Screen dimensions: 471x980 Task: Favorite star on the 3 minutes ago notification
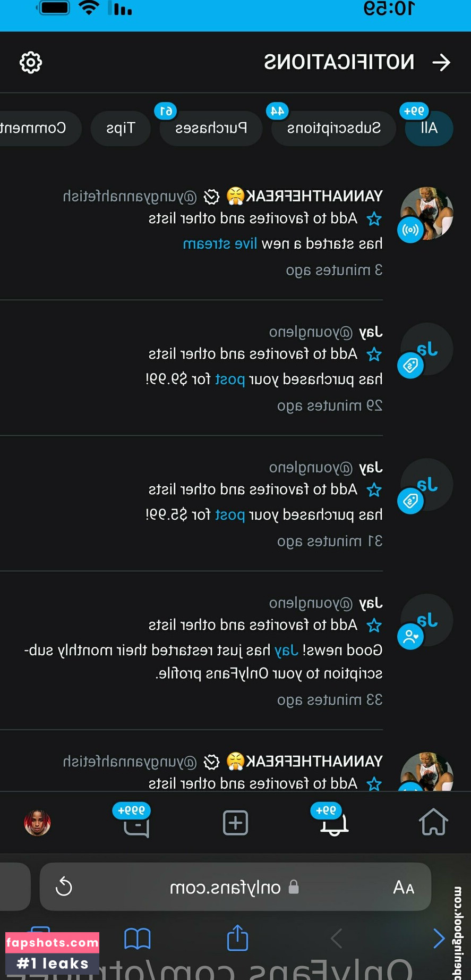click(x=374, y=219)
